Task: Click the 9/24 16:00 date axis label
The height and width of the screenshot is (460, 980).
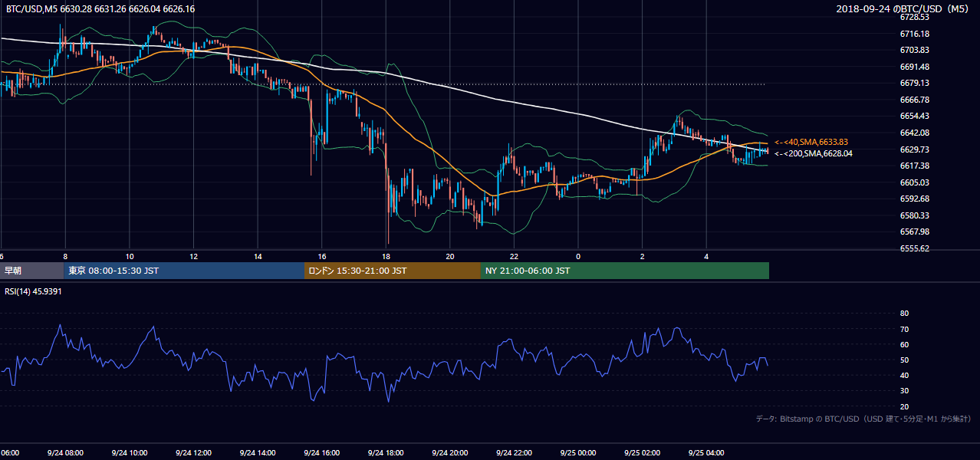Action: [x=322, y=452]
